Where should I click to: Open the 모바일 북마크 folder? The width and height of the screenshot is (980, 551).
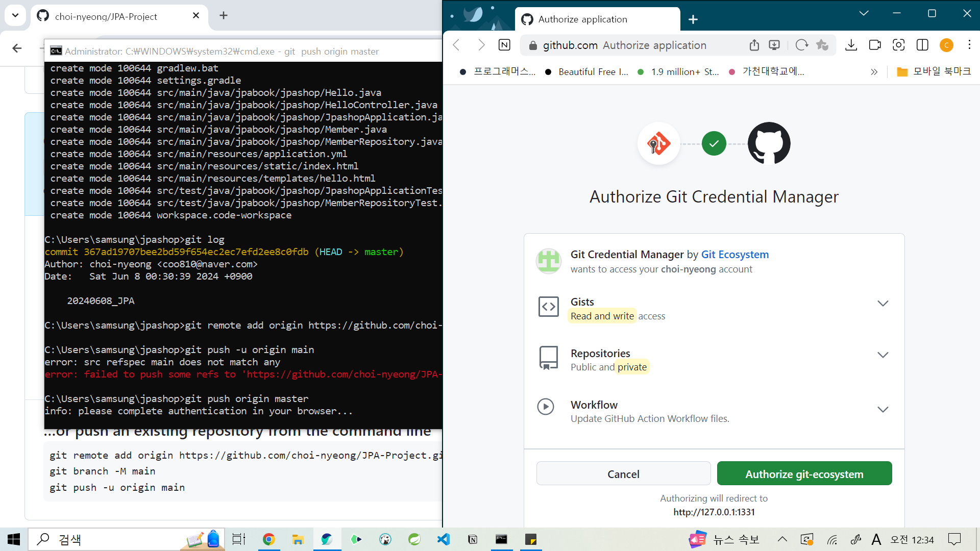tap(934, 72)
